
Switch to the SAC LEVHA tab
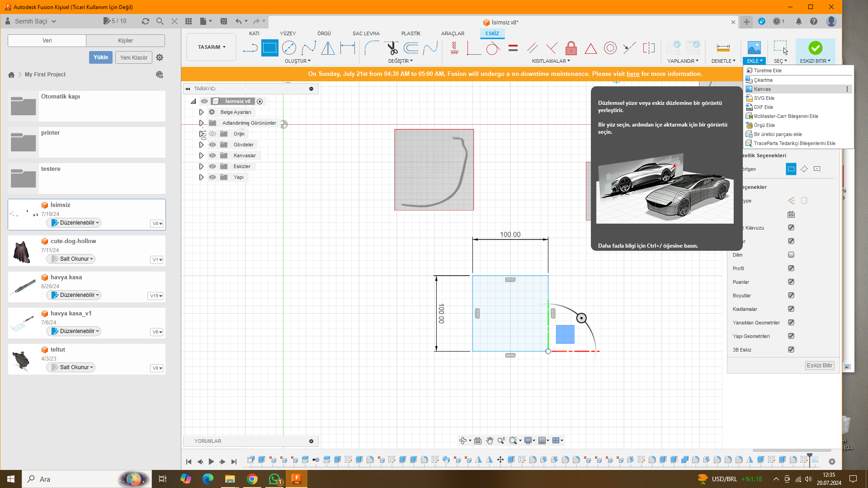click(x=366, y=33)
